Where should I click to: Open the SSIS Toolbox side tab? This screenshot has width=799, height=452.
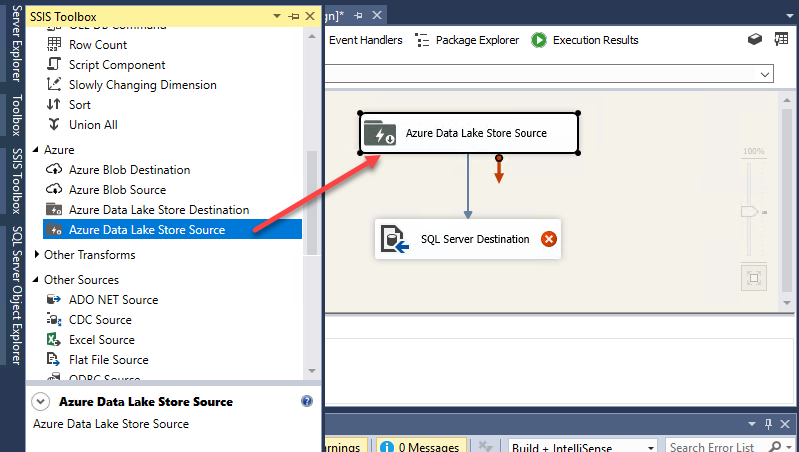[17, 181]
